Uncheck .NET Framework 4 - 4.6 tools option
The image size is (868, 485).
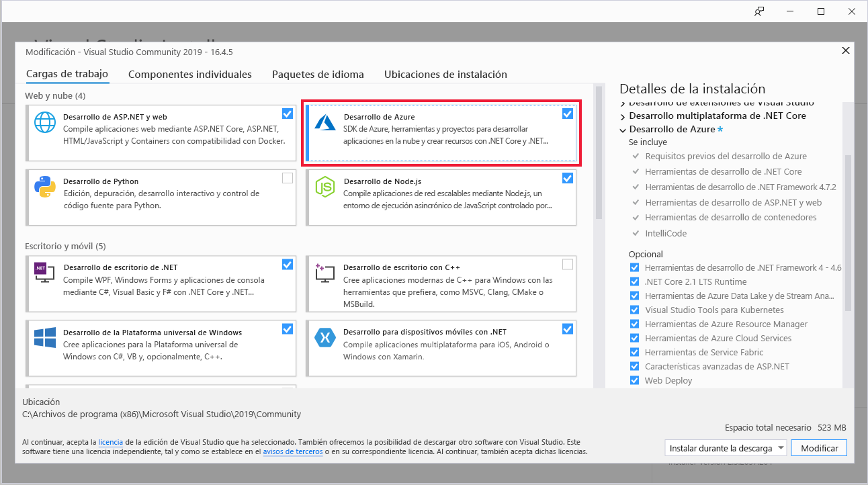[634, 267]
